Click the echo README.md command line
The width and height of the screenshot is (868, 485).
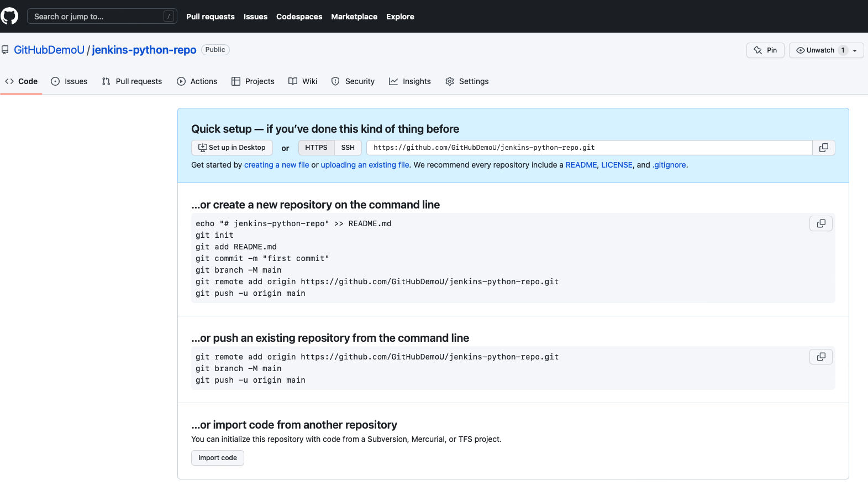coord(293,223)
